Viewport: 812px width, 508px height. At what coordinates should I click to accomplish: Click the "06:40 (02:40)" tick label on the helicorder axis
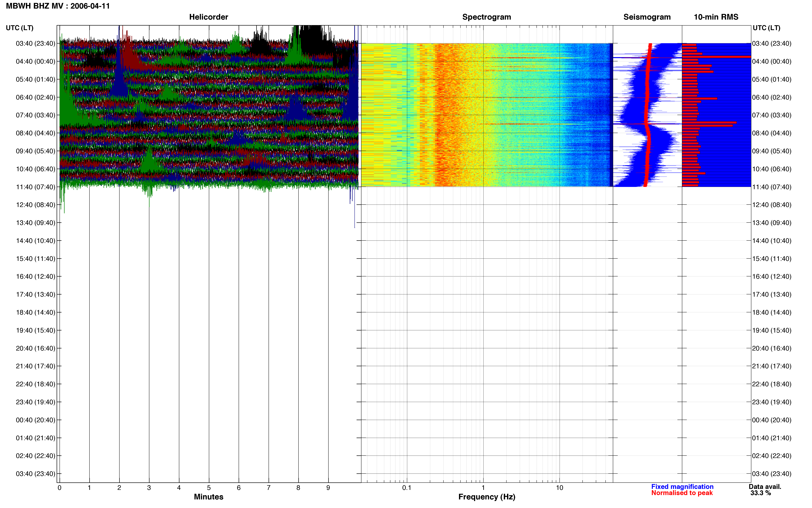[x=36, y=97]
